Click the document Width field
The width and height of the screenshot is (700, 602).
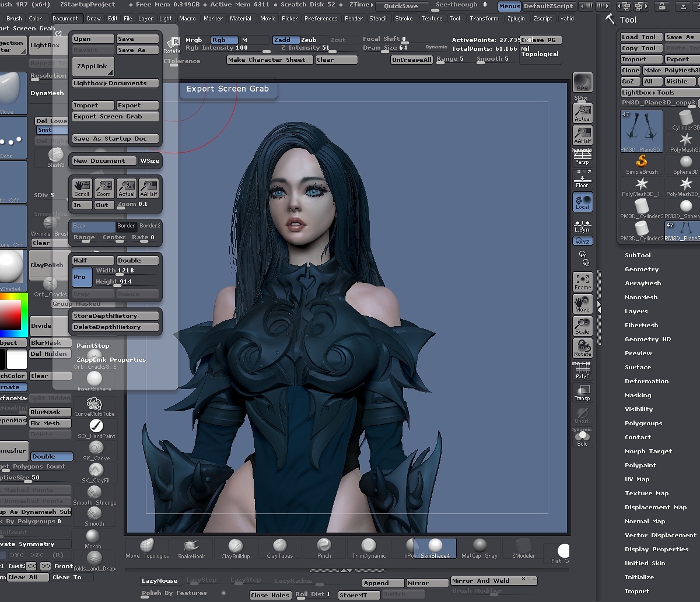[127, 271]
